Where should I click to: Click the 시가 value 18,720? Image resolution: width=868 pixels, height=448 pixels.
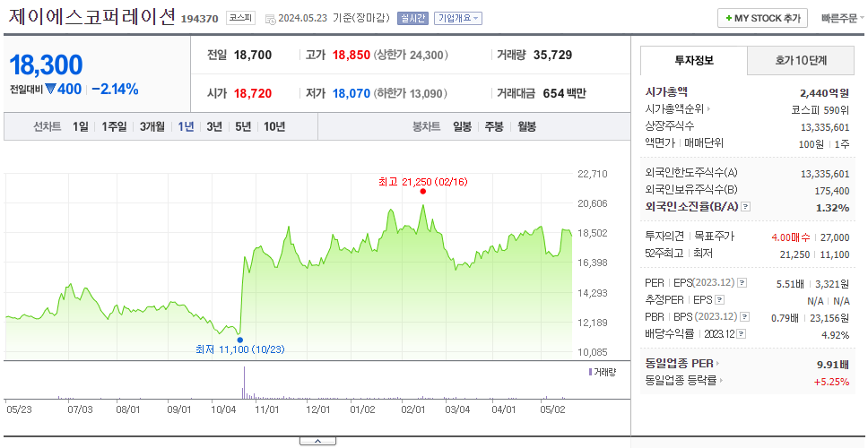[253, 93]
